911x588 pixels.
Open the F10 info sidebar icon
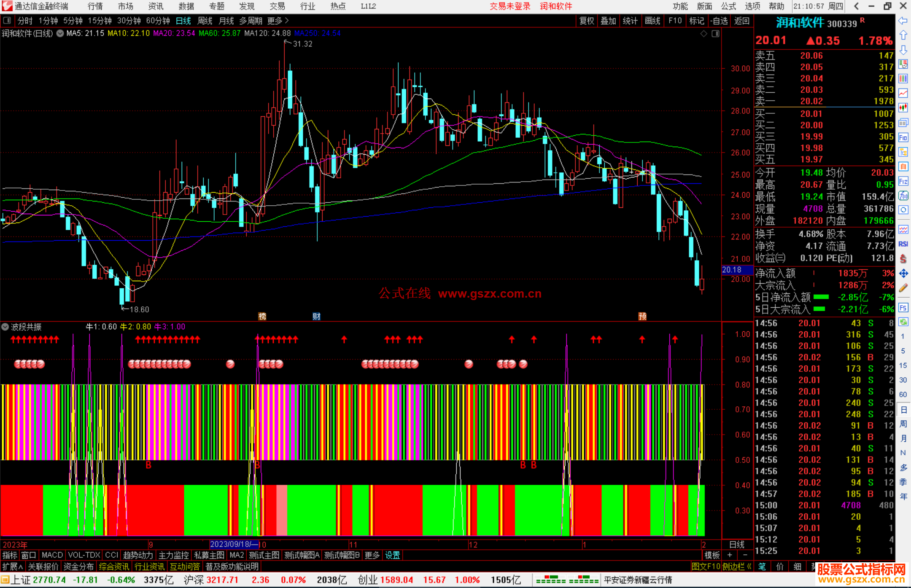[x=903, y=137]
